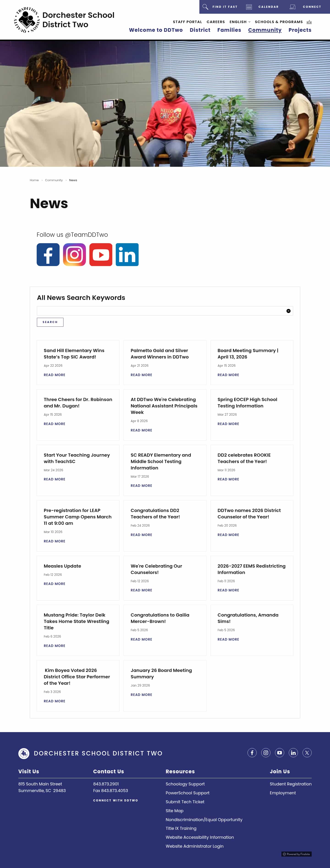Click the Find It Fast magnifier icon
This screenshot has width=330, height=868.
[205, 7]
